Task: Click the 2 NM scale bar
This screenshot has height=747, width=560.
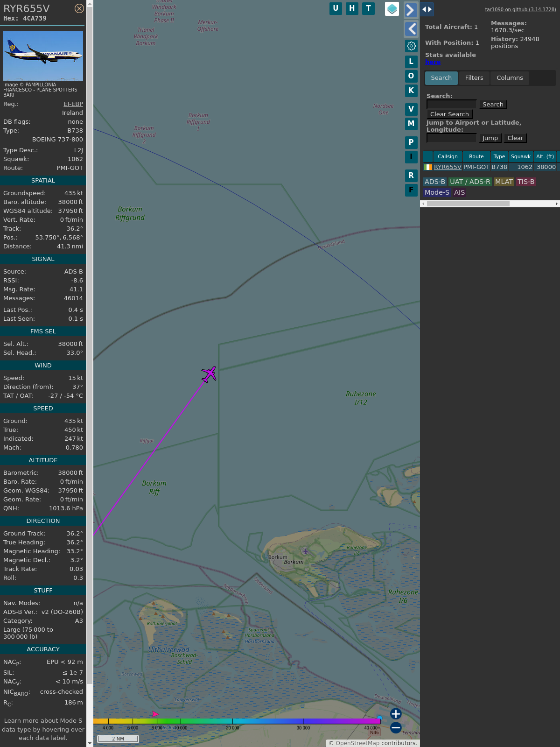Action: [118, 739]
